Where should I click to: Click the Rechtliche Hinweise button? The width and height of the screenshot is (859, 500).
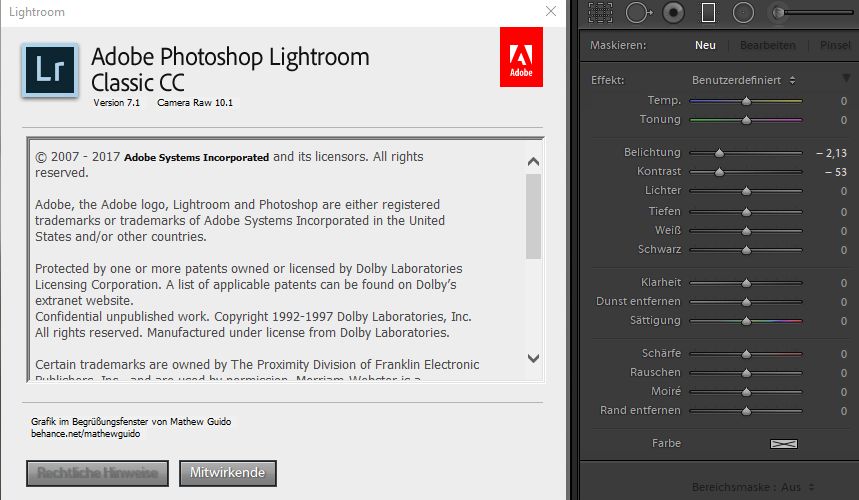97,473
